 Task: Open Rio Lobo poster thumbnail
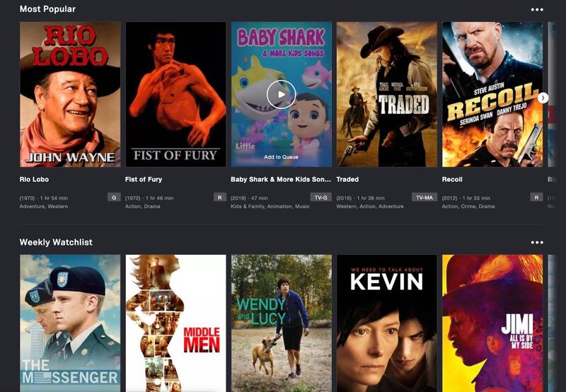pos(70,94)
